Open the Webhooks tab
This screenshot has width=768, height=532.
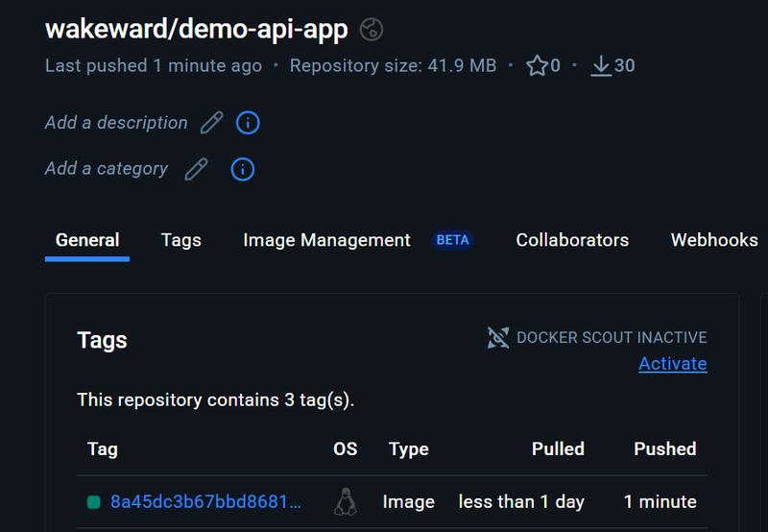[713, 240]
